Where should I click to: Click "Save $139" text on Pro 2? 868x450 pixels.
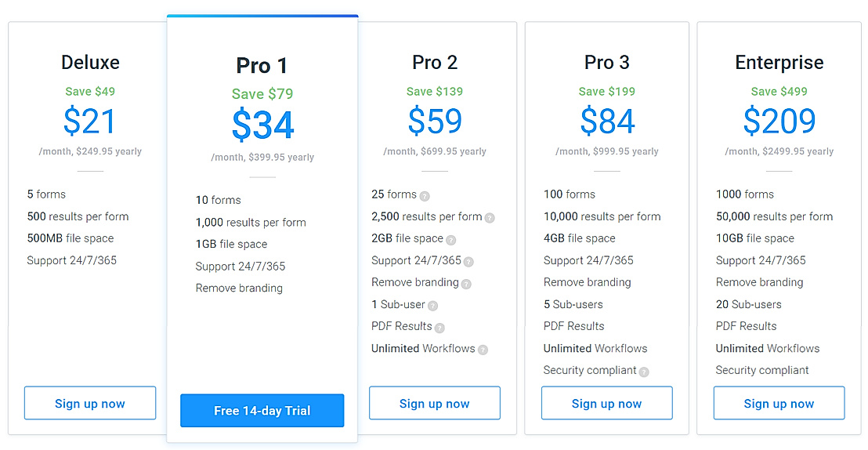coord(435,92)
